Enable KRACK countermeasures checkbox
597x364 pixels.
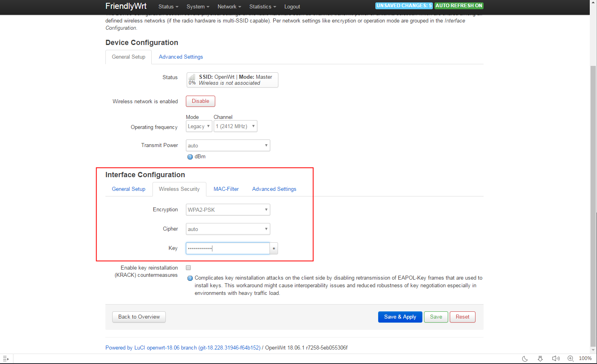coord(188,268)
